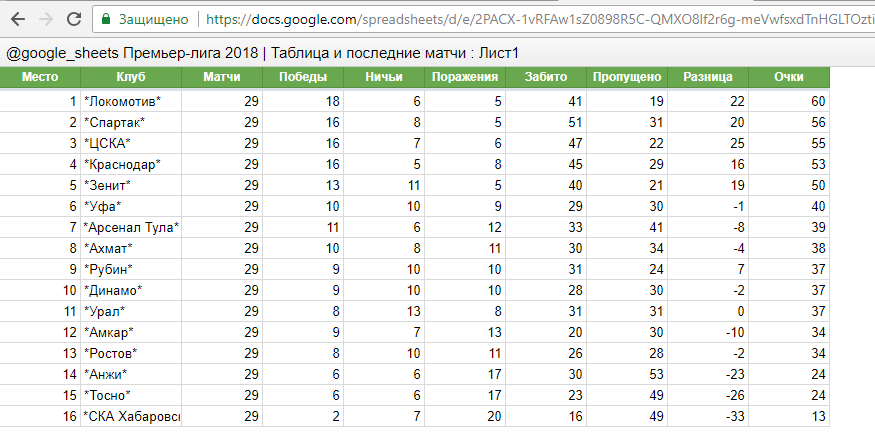Select the '*Зенит*' club cell
This screenshot has width=875, height=445.
(131, 185)
